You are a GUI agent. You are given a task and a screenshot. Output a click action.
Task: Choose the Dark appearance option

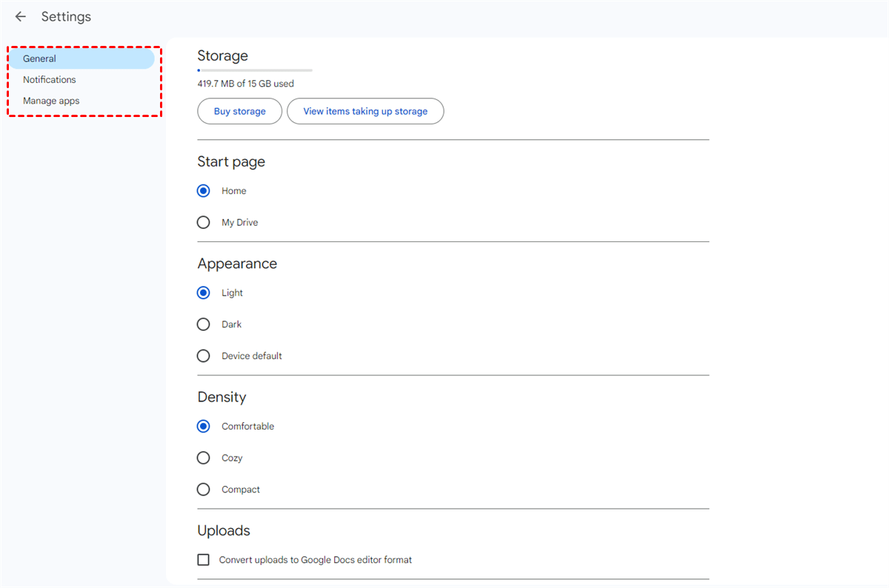pos(204,324)
